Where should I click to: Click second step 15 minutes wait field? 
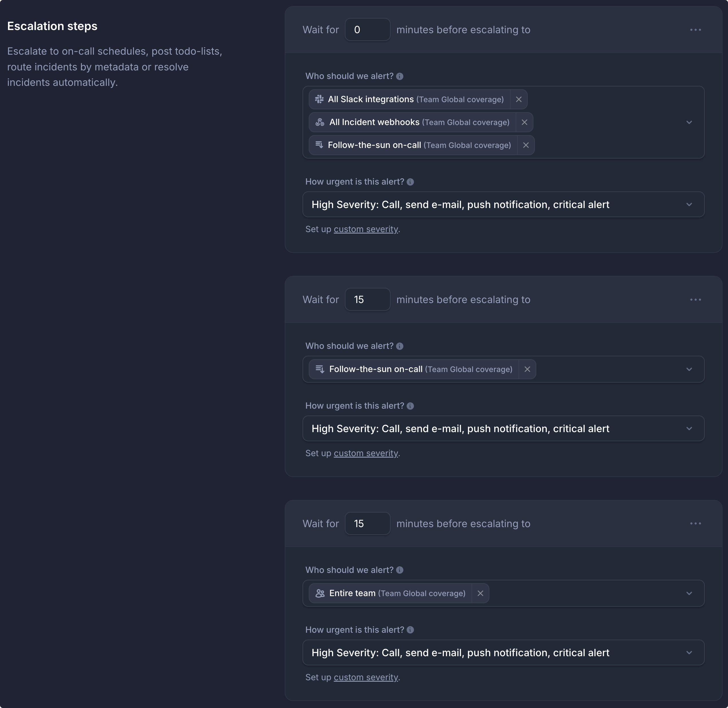(367, 299)
